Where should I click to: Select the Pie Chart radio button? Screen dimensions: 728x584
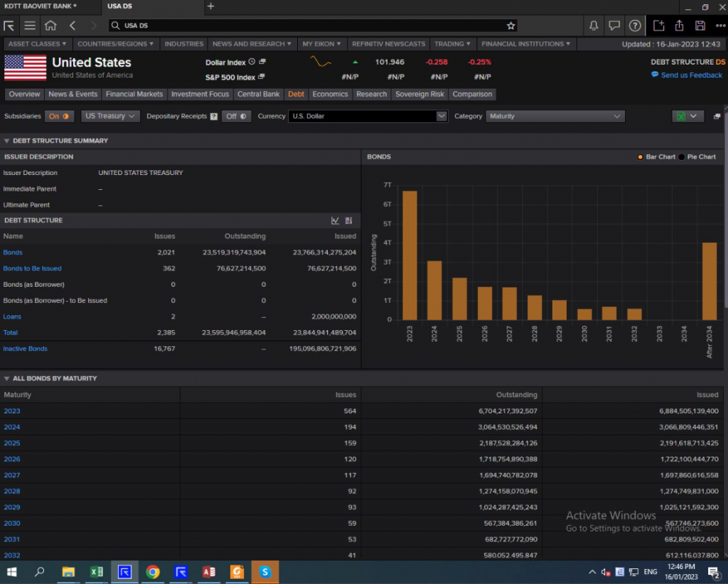[x=682, y=156]
